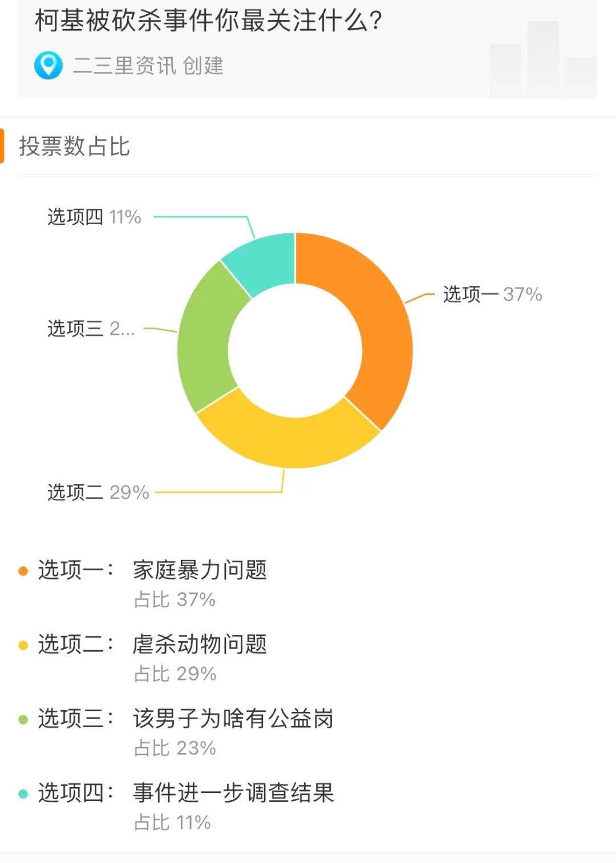
Task: Open the 二三里资讯 创建 creator link
Action: [x=148, y=66]
